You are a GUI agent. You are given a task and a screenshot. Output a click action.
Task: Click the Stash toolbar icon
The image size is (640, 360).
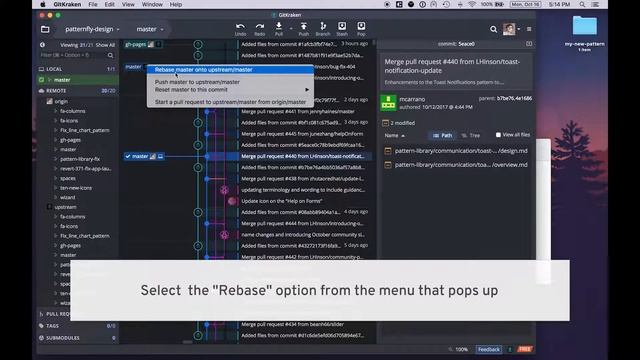(342, 29)
